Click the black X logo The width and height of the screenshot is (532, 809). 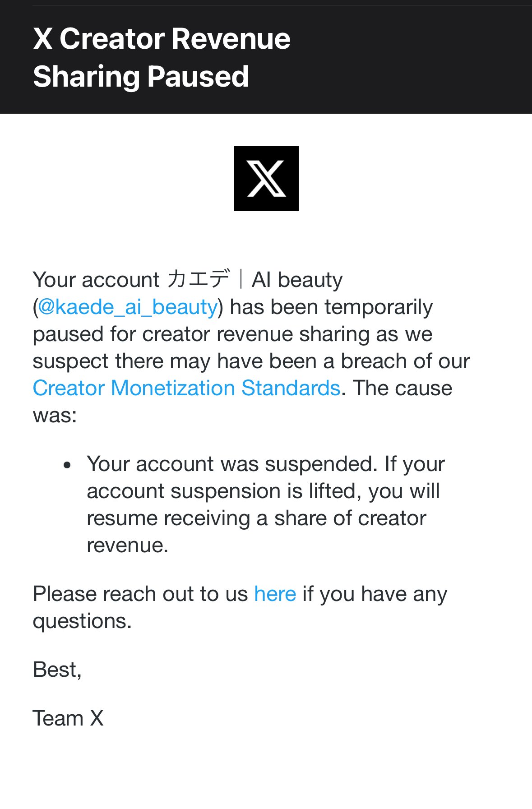click(266, 178)
